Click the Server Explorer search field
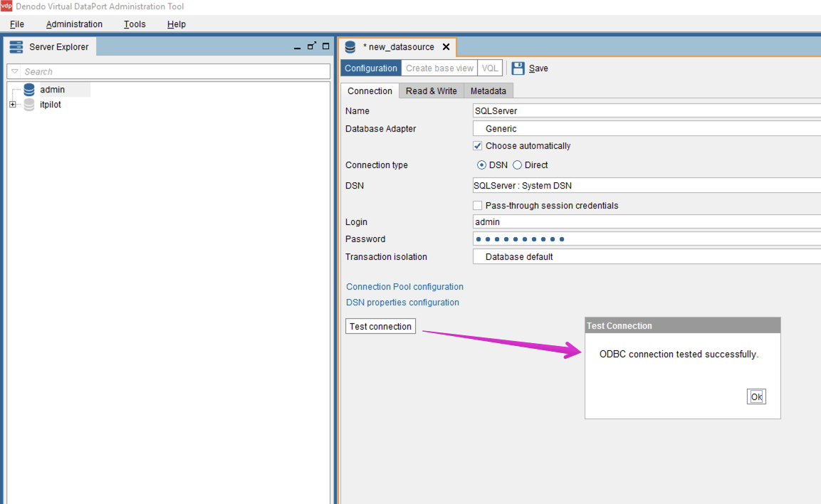The width and height of the screenshot is (821, 504). point(169,71)
